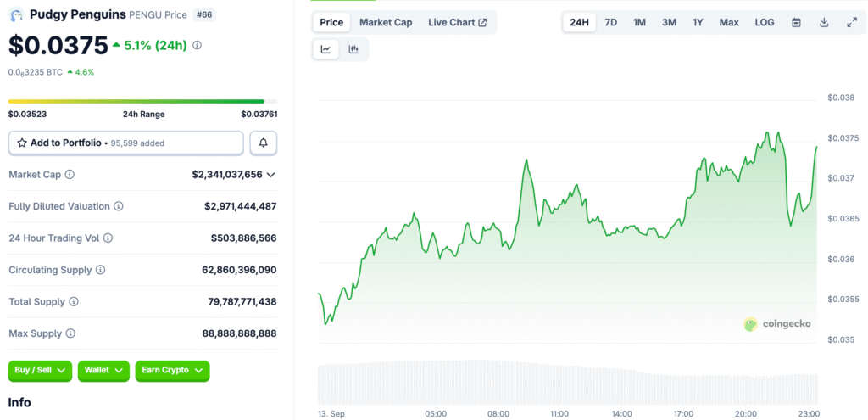Click the $0.0375 y-axis label

[x=843, y=138]
